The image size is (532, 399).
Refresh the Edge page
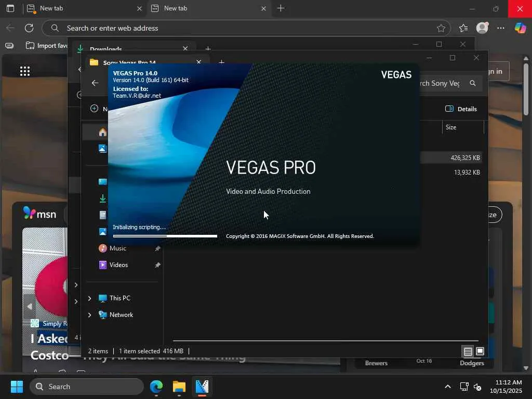coord(29,28)
